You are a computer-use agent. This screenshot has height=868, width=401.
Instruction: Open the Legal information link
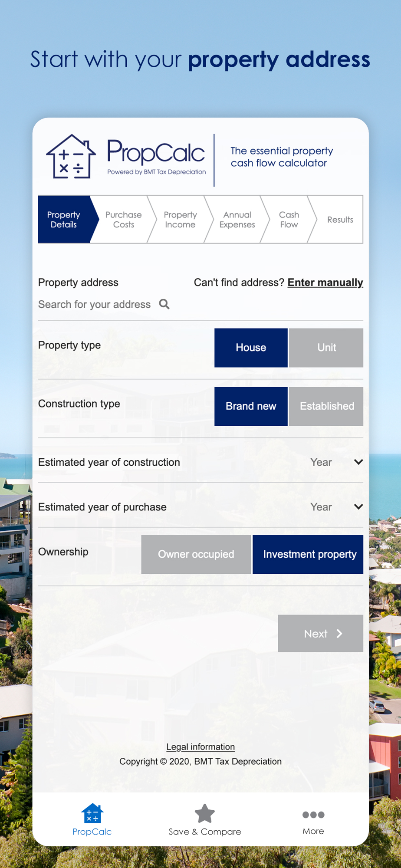(x=200, y=747)
